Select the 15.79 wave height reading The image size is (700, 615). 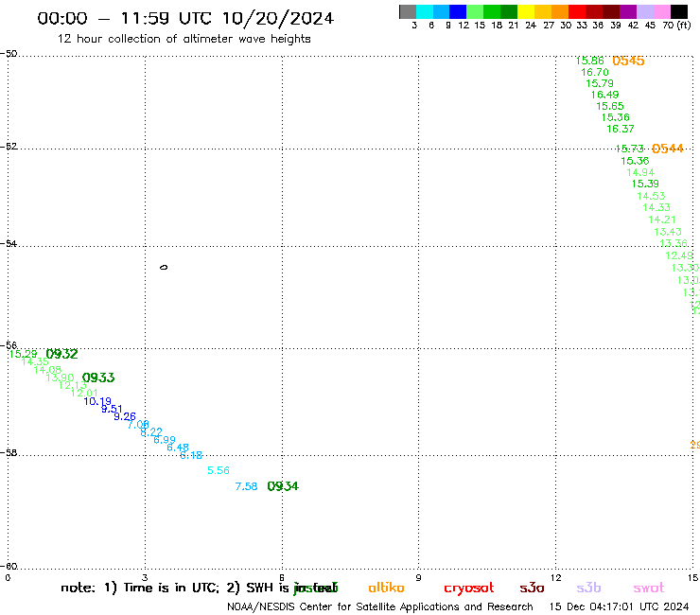(x=600, y=83)
